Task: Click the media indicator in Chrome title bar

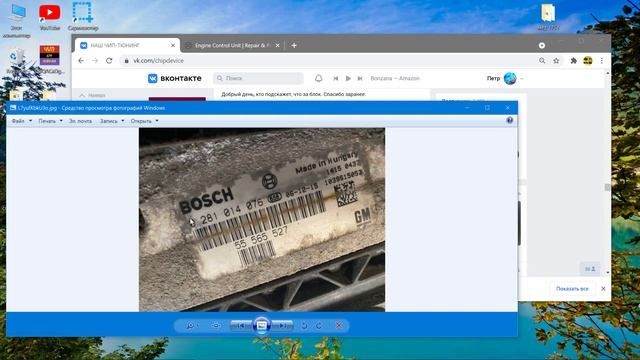Action: 542,45
